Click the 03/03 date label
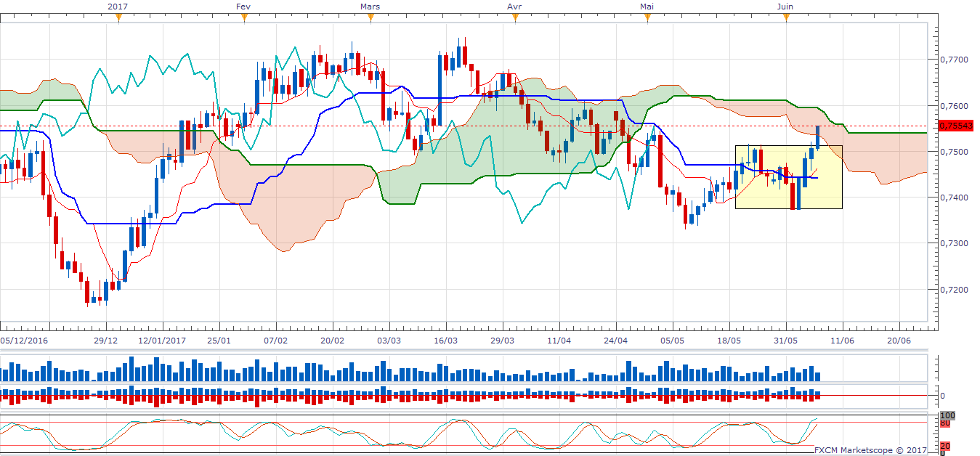980x456 pixels. point(389,339)
